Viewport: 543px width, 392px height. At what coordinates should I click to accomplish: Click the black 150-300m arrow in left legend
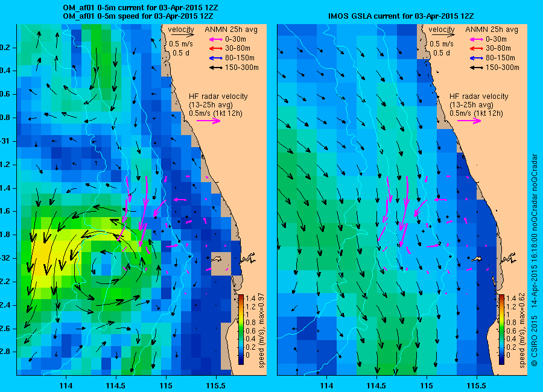point(216,68)
